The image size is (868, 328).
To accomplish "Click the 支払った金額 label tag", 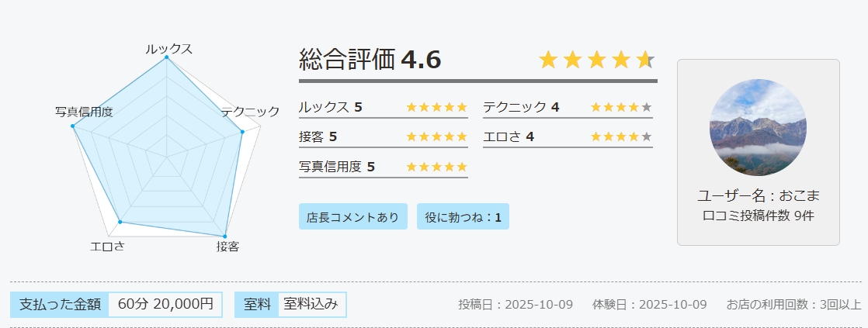I will pyautogui.click(x=60, y=305).
